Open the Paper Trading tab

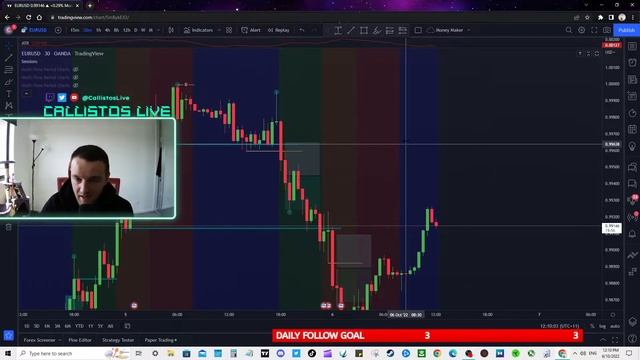pyautogui.click(x=160, y=340)
